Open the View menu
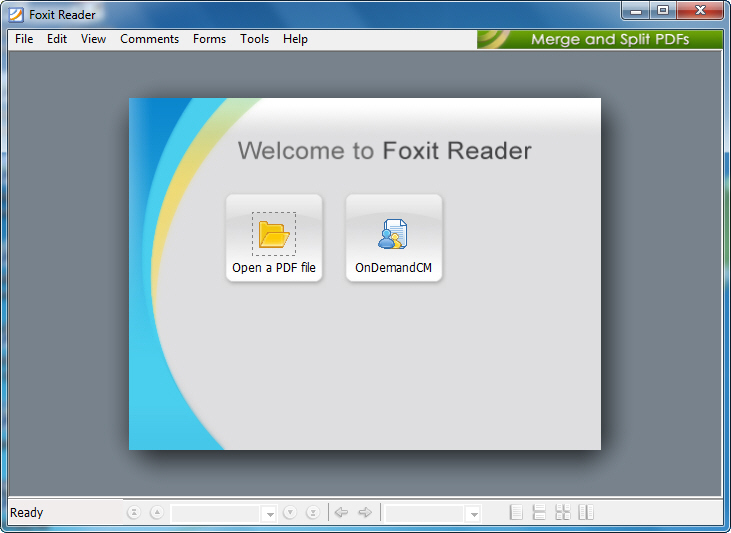The height and width of the screenshot is (533, 731). click(93, 39)
